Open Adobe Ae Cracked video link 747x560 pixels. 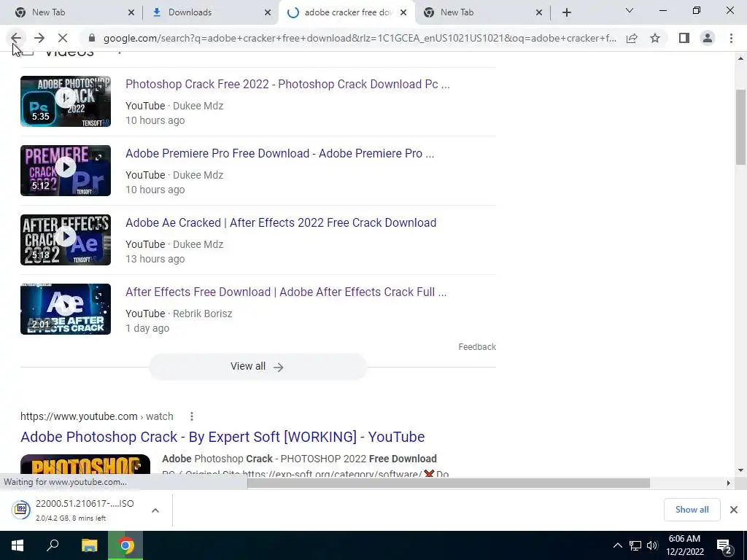[x=281, y=223]
